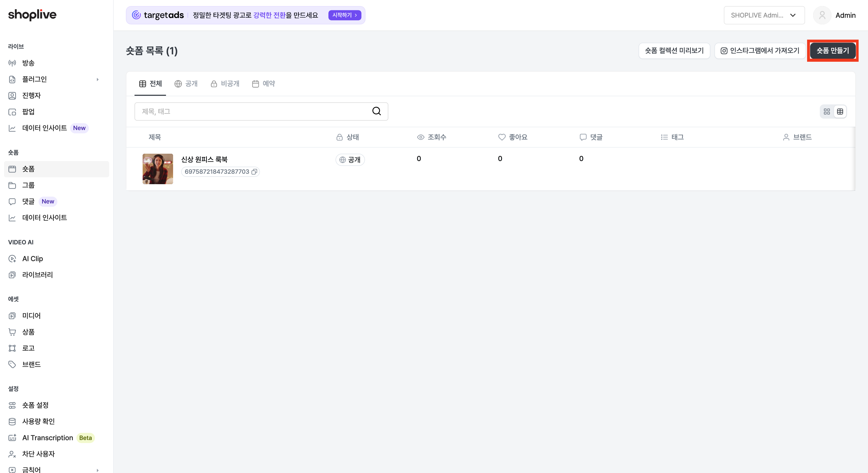Switch to the 비공개 tab

click(225, 84)
